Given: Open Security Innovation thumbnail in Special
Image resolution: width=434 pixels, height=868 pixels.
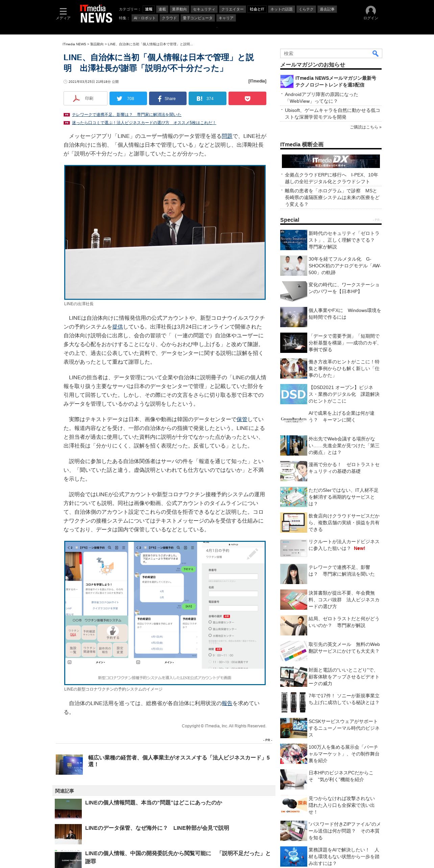Looking at the screenshot, I should point(294,240).
